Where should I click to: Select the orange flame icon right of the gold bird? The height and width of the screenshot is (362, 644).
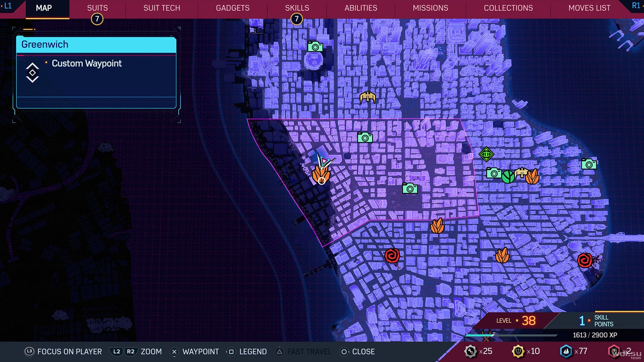point(532,177)
